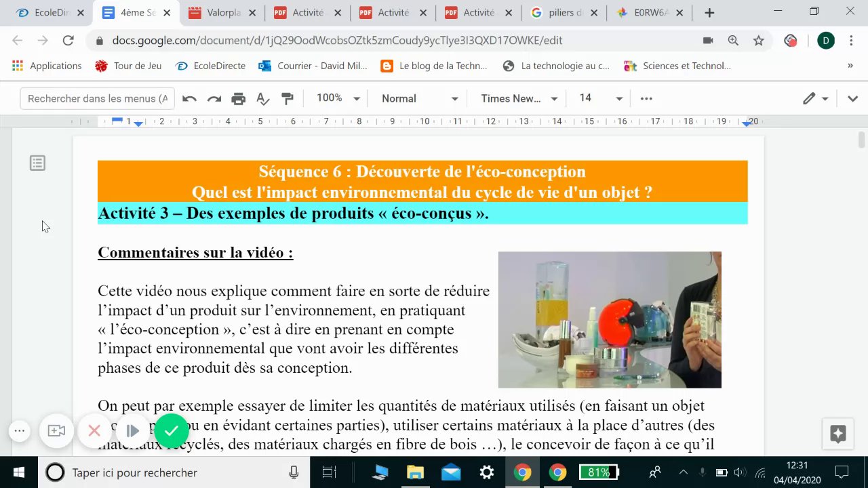Viewport: 868px width, 488px height.
Task: Open the People icon on taskbar
Action: coord(654,472)
